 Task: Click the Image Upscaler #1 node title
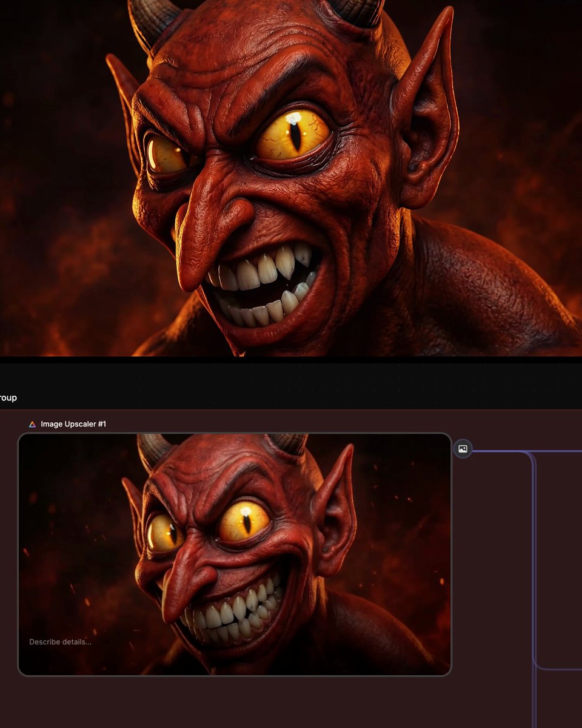point(73,424)
